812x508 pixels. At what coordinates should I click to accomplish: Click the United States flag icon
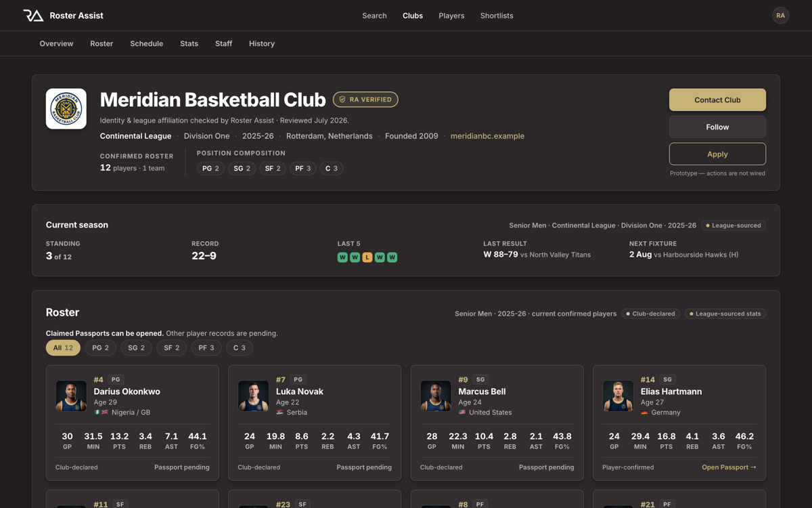(462, 412)
